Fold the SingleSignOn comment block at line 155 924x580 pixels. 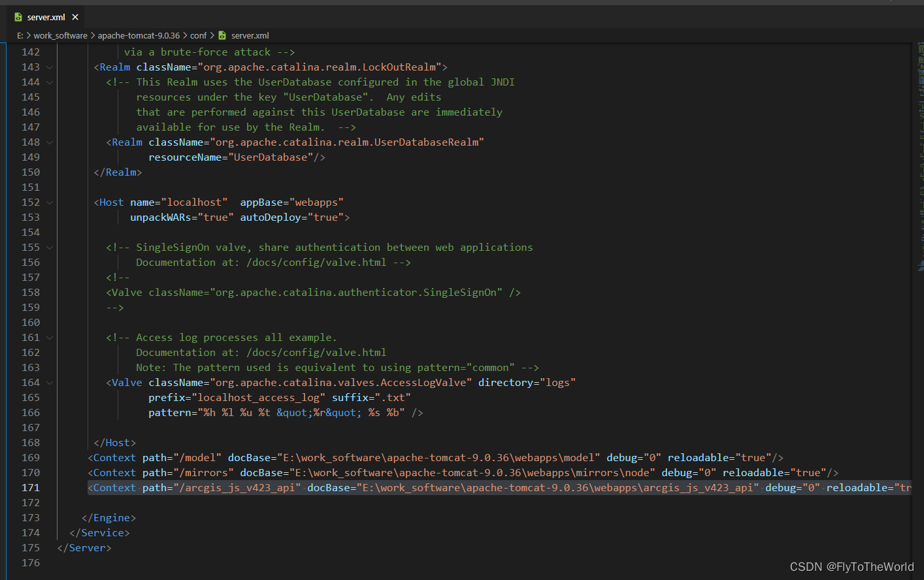[x=50, y=247]
